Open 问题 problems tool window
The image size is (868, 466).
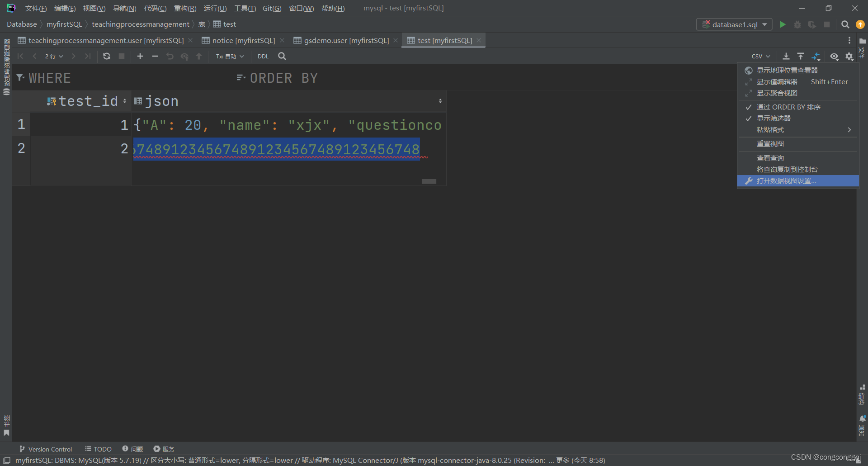tap(132, 449)
